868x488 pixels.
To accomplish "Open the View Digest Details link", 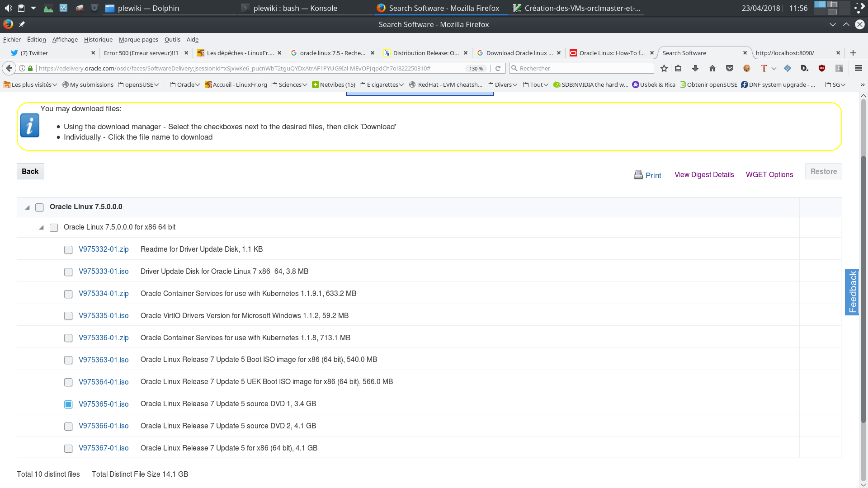I will (704, 174).
